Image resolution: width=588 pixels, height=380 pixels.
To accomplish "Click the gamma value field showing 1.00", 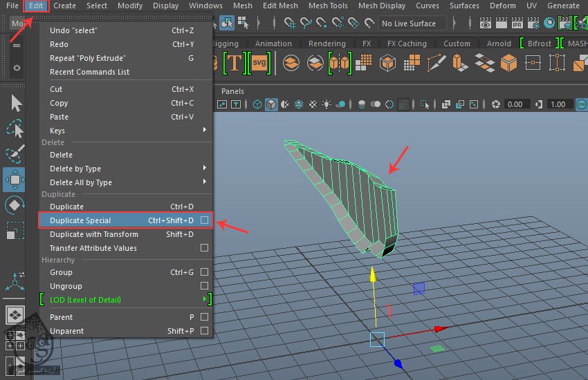I will (557, 104).
